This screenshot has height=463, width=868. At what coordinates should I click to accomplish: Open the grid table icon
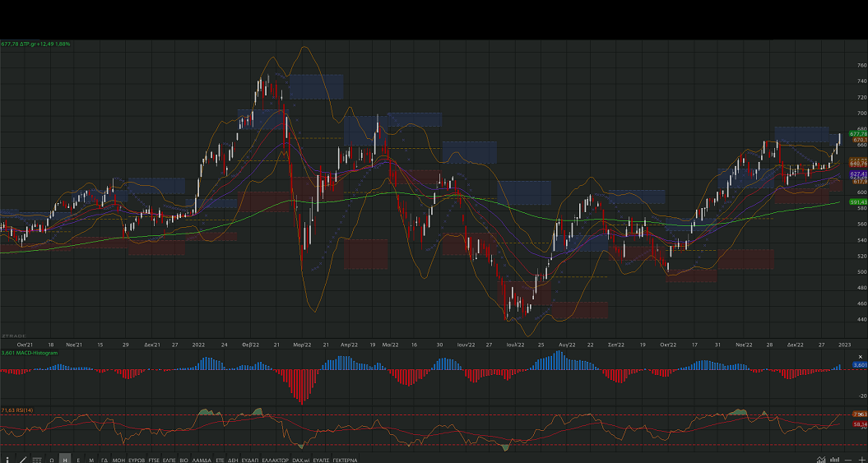pos(37,460)
